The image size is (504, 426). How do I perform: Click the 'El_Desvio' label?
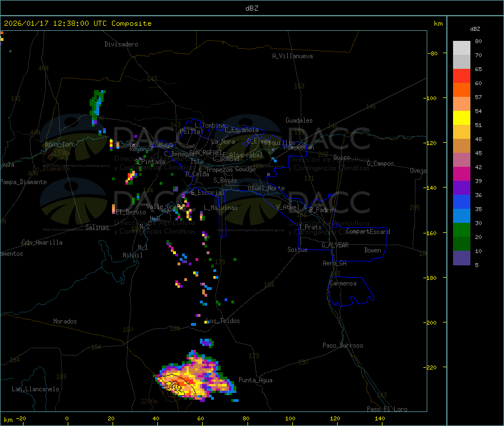[x=131, y=212]
